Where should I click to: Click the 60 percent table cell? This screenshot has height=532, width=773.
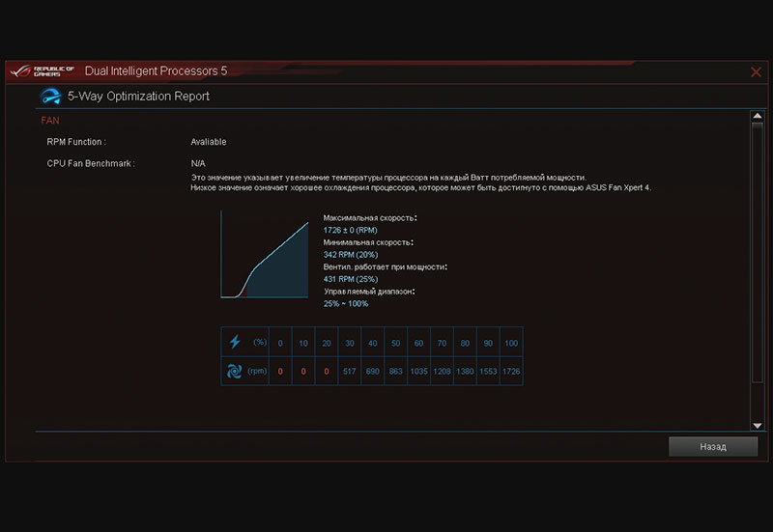click(418, 343)
